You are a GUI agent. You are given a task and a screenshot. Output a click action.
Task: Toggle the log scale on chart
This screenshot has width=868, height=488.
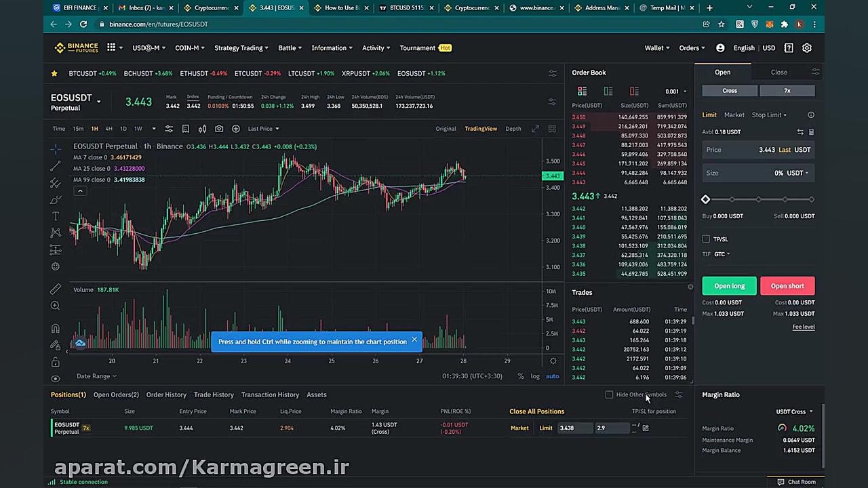(535, 376)
